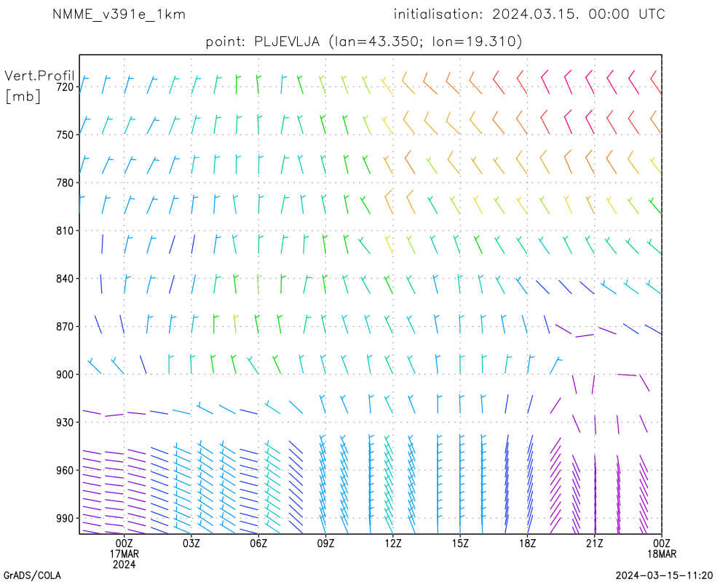Click the 21Z time axis label
Viewport: 728px width, 582px height.
point(595,543)
